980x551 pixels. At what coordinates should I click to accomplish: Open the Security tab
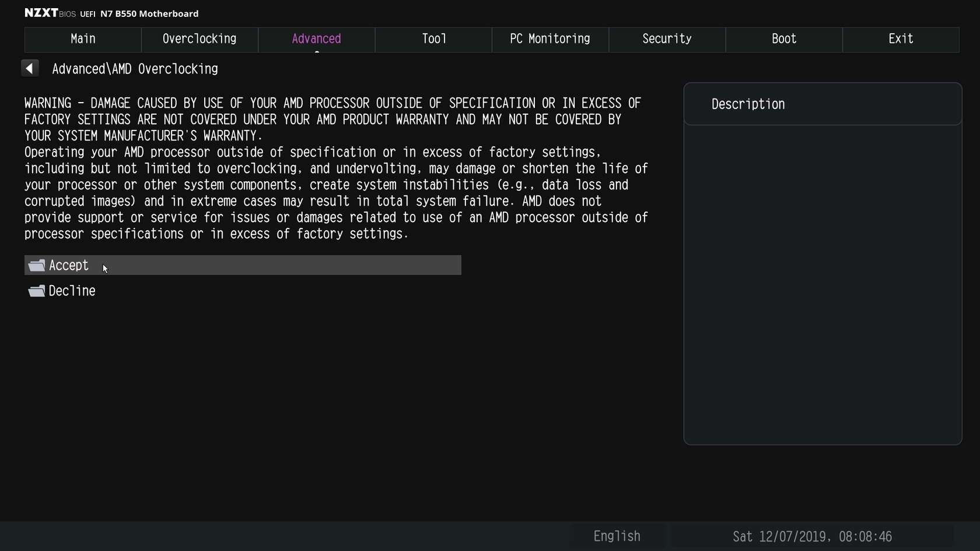click(x=667, y=39)
